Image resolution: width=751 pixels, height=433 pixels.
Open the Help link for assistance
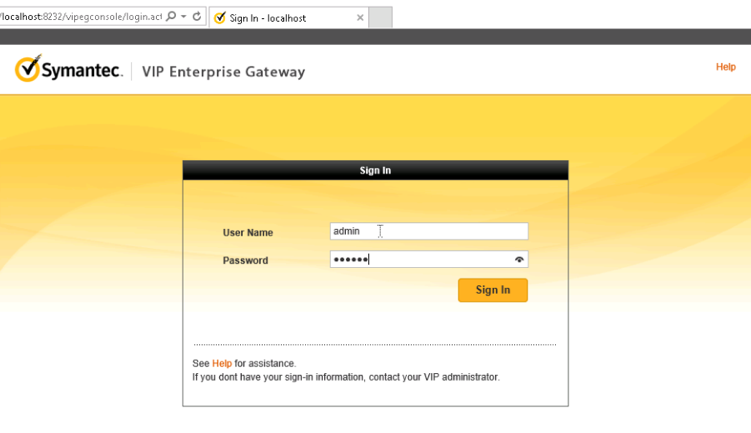coord(222,363)
